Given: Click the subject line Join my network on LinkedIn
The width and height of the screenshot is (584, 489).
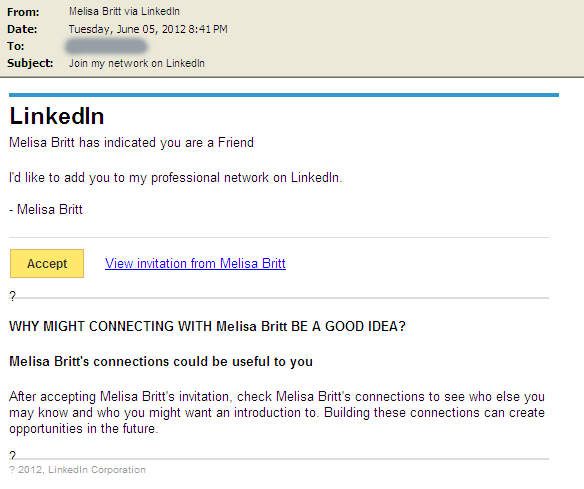Looking at the screenshot, I should coord(137,63).
